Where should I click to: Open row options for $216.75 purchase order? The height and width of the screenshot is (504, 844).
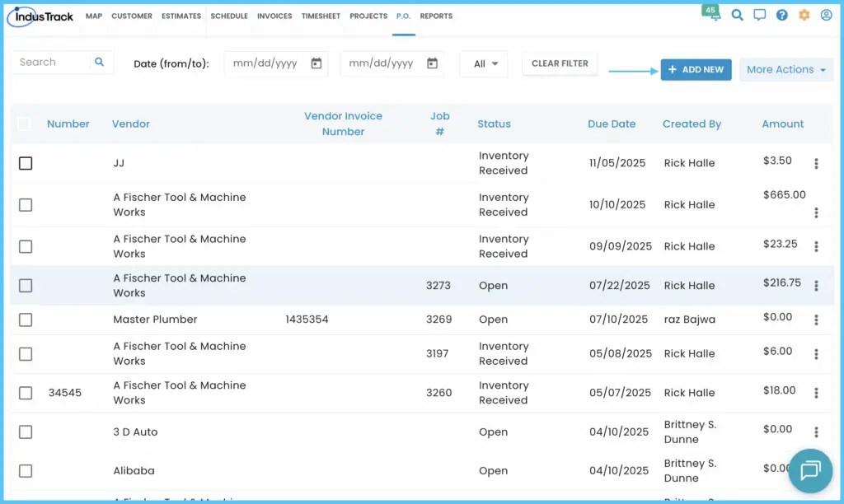click(x=816, y=286)
